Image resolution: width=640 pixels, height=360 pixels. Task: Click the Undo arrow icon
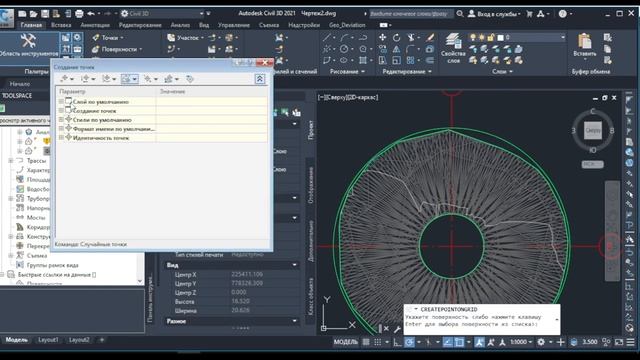tap(91, 13)
